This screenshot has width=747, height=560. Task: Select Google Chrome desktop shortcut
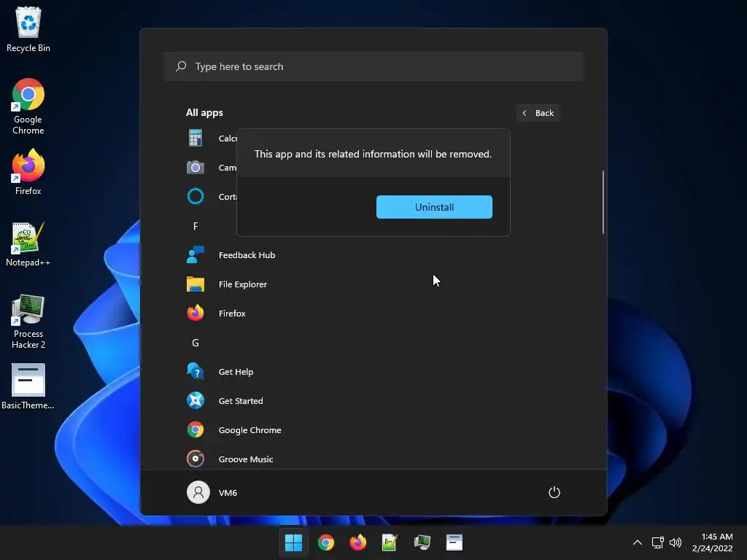pyautogui.click(x=28, y=106)
